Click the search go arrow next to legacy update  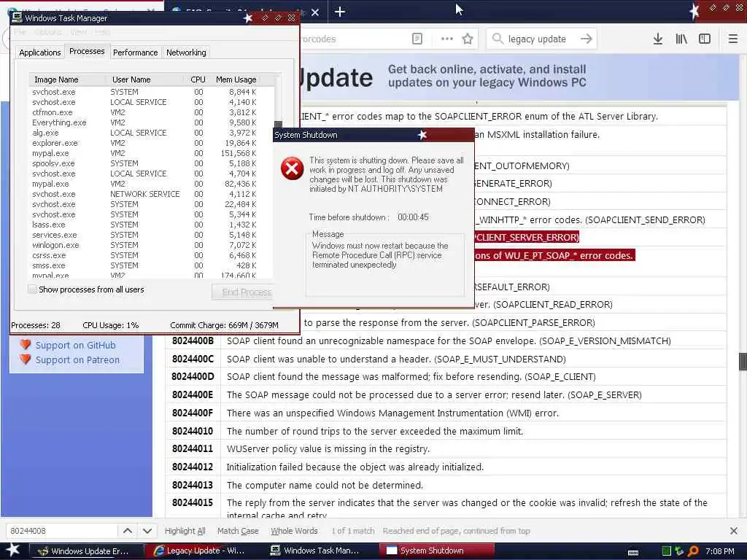[x=587, y=39]
